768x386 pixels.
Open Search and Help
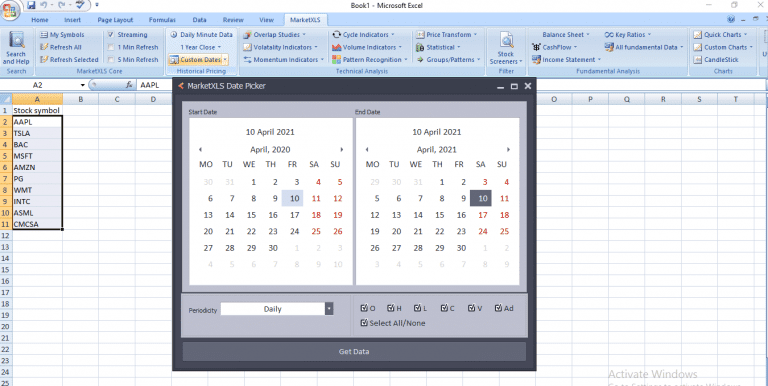pos(16,49)
